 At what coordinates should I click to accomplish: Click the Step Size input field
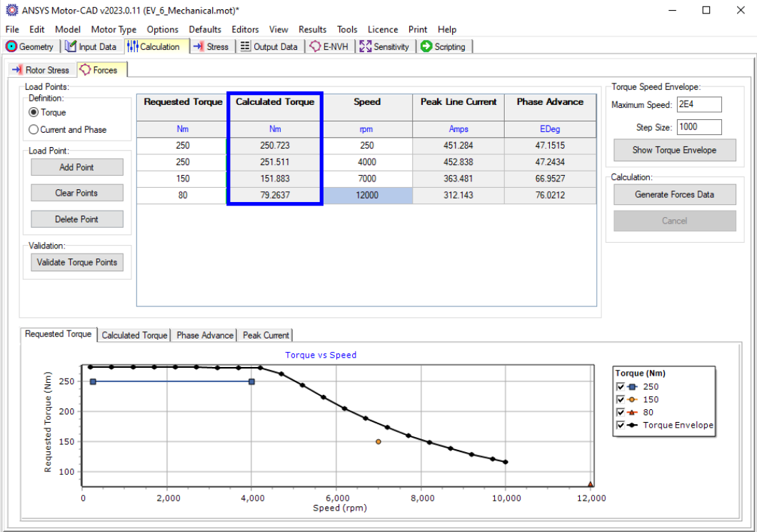(x=699, y=127)
